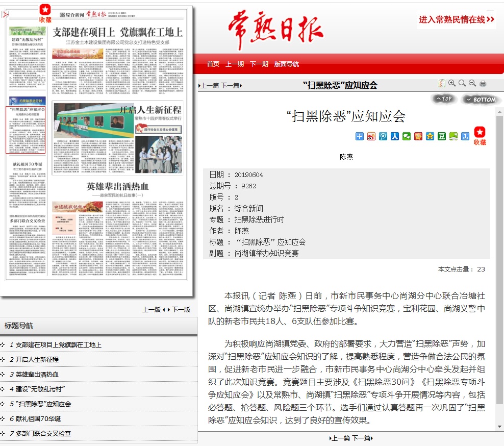Share article to Kaixin red star-face icon

(418, 136)
